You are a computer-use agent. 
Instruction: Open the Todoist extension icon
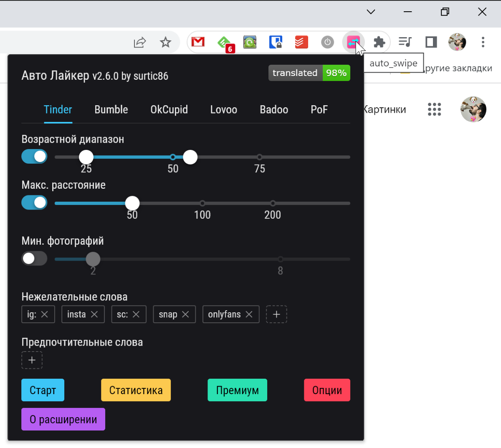click(x=301, y=42)
